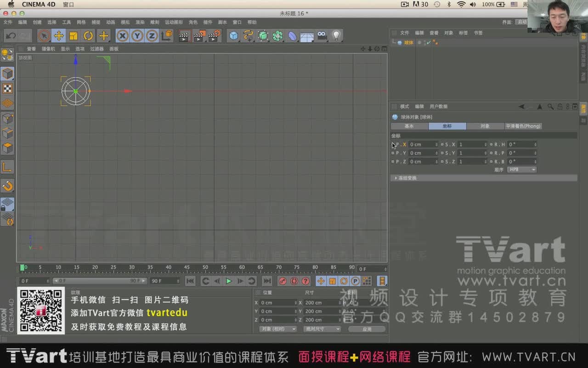Switch to the 对象 attribute tab
Image resolution: width=588 pixels, height=368 pixels.
coord(485,126)
